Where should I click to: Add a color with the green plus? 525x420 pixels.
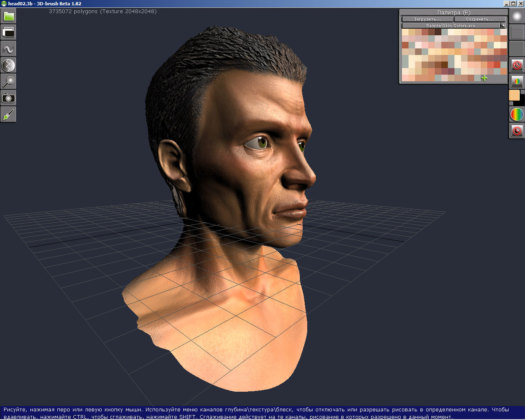(x=484, y=78)
